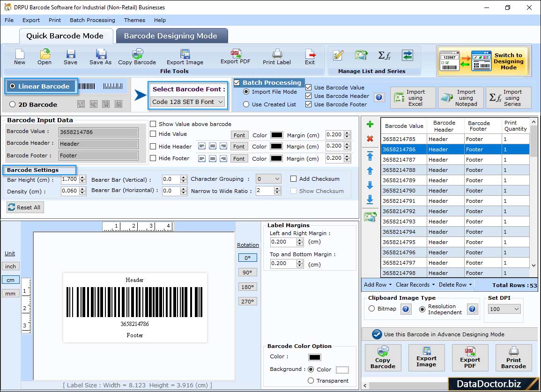
Task: Click Import using Series button
Action: pos(509,98)
